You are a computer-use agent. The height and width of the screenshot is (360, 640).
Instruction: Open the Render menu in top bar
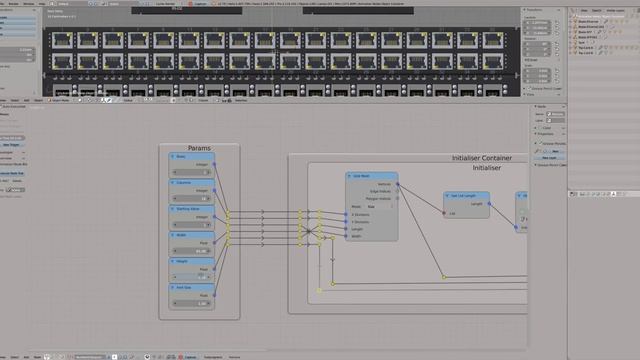13,3
